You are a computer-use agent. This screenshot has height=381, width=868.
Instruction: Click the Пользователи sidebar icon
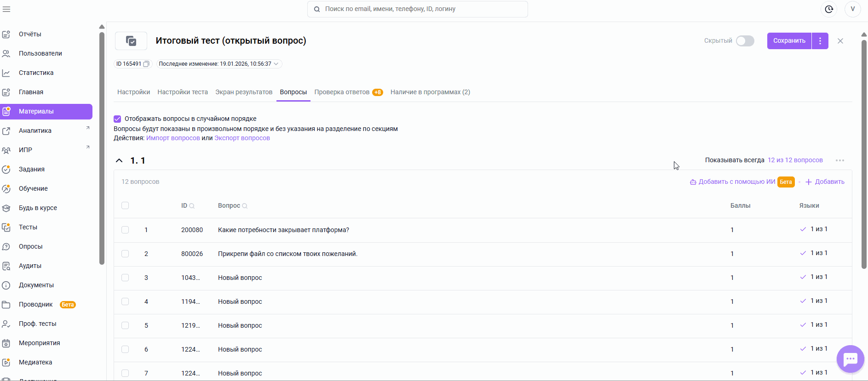6,53
